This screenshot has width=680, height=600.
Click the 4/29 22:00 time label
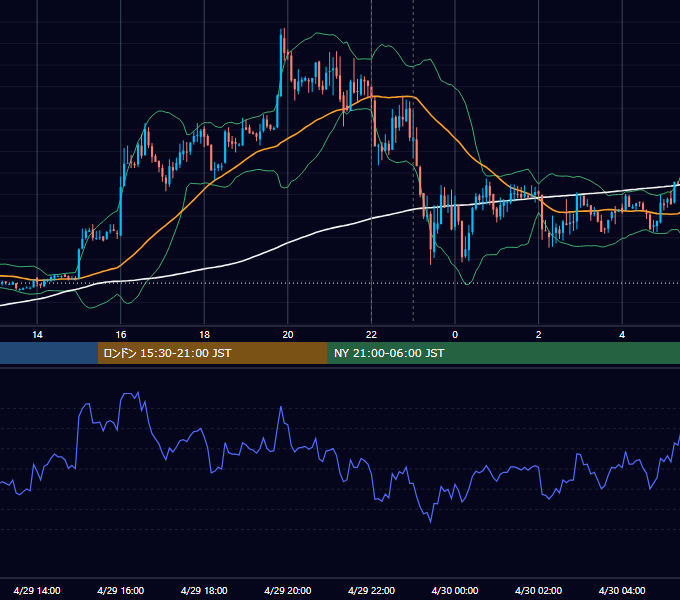371,590
